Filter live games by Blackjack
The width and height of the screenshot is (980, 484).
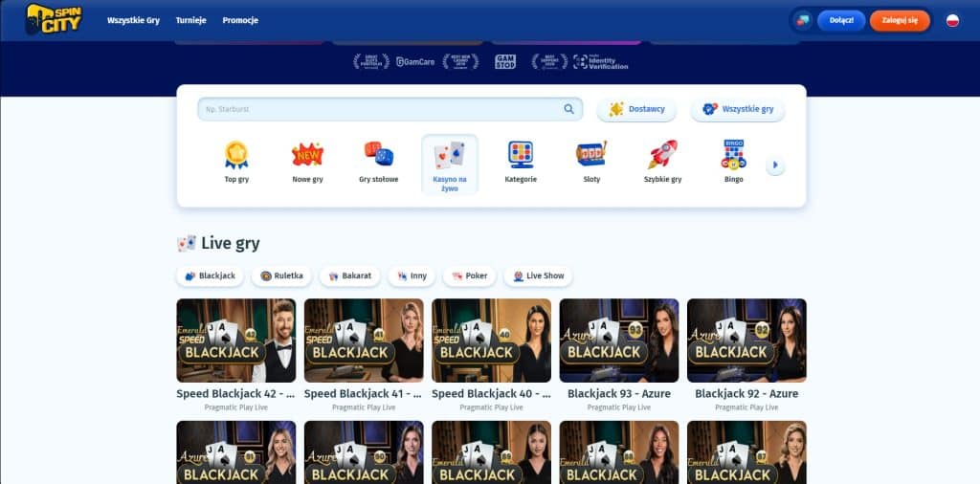210,275
